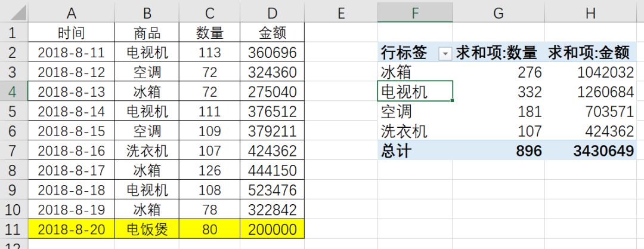Select row 1 header
Image resolution: width=644 pixels, height=249 pixels.
(x=14, y=32)
